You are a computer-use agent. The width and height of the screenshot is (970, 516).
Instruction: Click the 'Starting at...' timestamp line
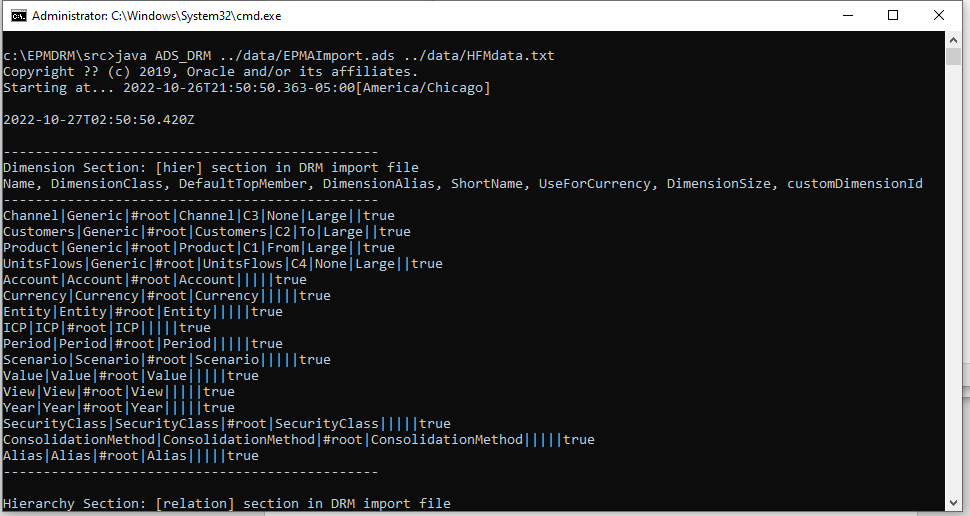(246, 88)
